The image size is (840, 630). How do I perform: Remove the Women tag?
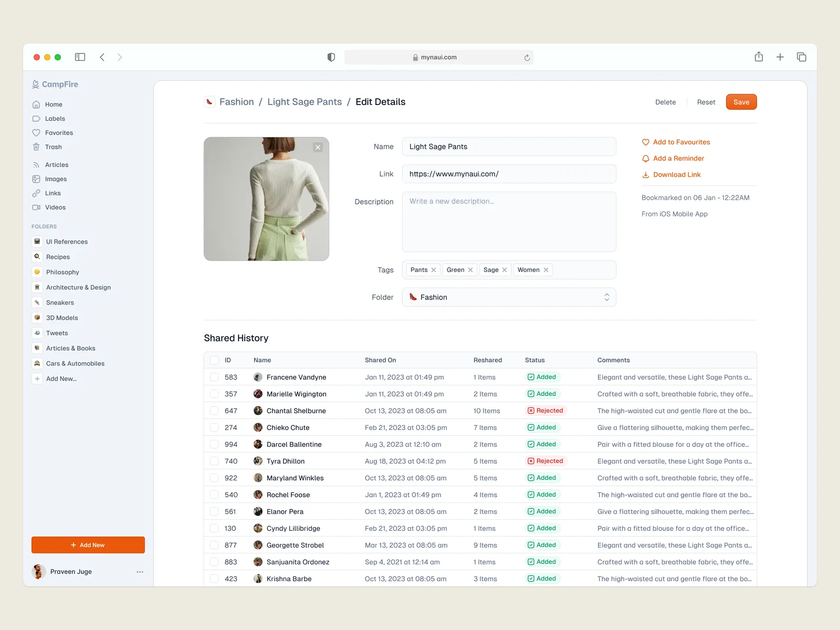[546, 270]
